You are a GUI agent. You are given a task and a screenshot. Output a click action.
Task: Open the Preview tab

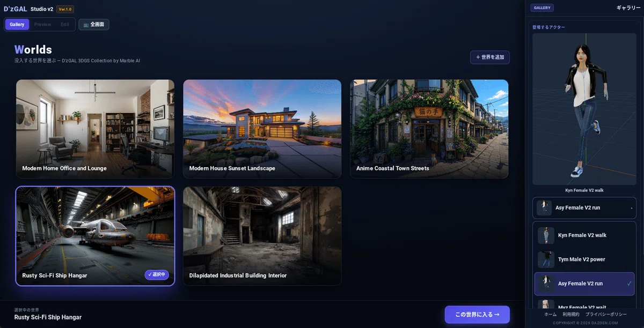click(x=42, y=25)
